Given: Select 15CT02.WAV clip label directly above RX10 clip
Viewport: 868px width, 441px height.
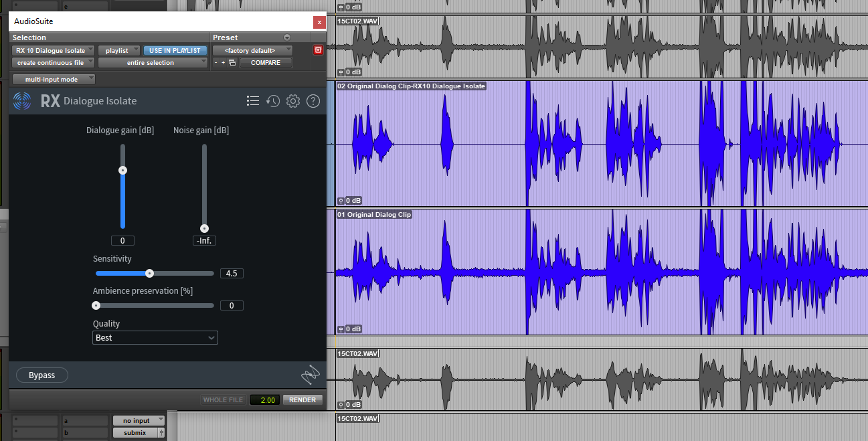Looking at the screenshot, I should [358, 21].
